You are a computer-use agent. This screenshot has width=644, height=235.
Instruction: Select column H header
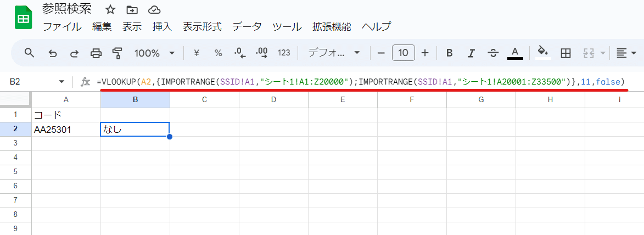[550, 99]
